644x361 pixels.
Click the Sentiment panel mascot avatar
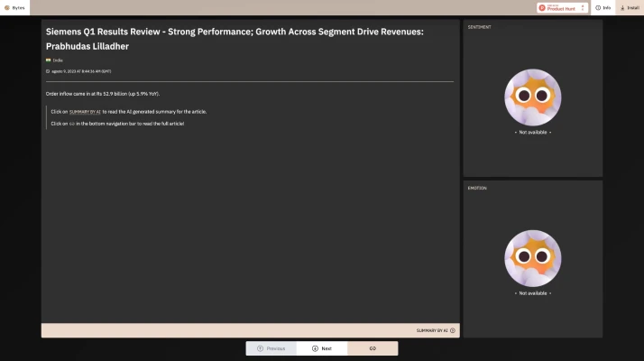coord(533,97)
